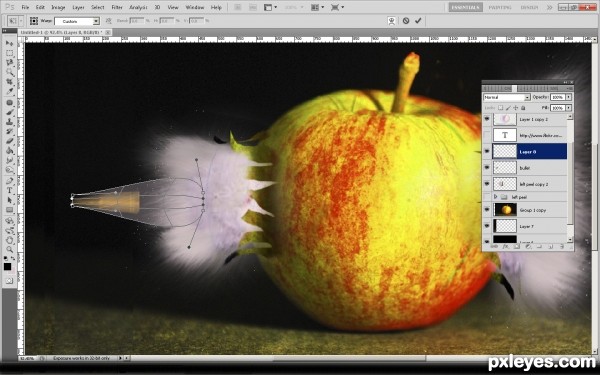The height and width of the screenshot is (375, 600).
Task: Open the Arrange Documents dropdown
Action: [317, 7]
